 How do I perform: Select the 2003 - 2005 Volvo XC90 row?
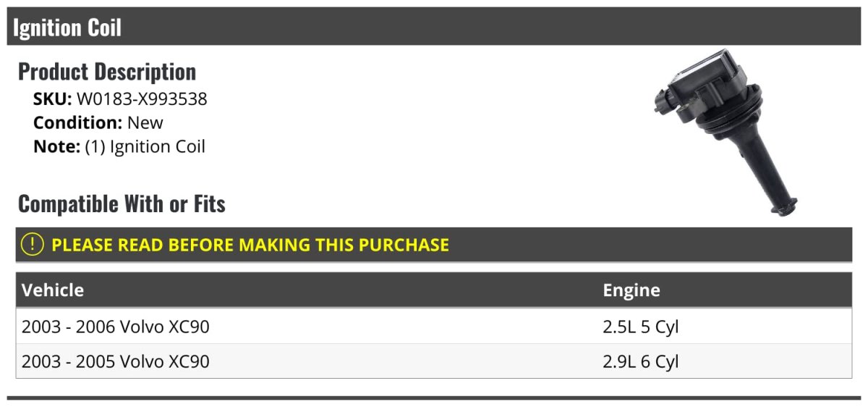click(116, 361)
